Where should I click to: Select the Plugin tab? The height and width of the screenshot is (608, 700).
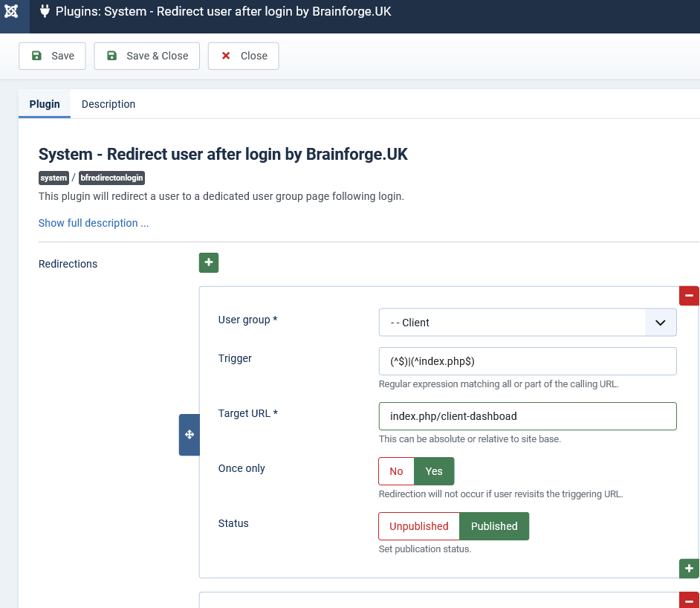coord(45,104)
